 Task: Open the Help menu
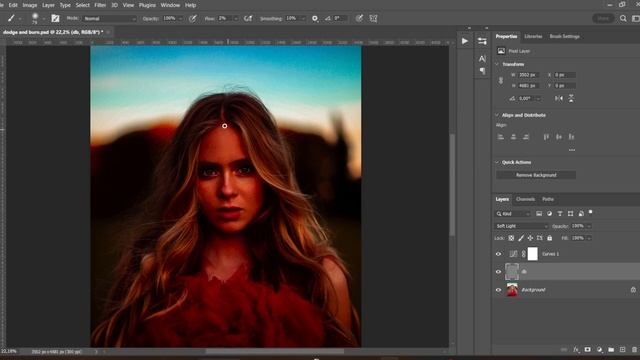(190, 5)
